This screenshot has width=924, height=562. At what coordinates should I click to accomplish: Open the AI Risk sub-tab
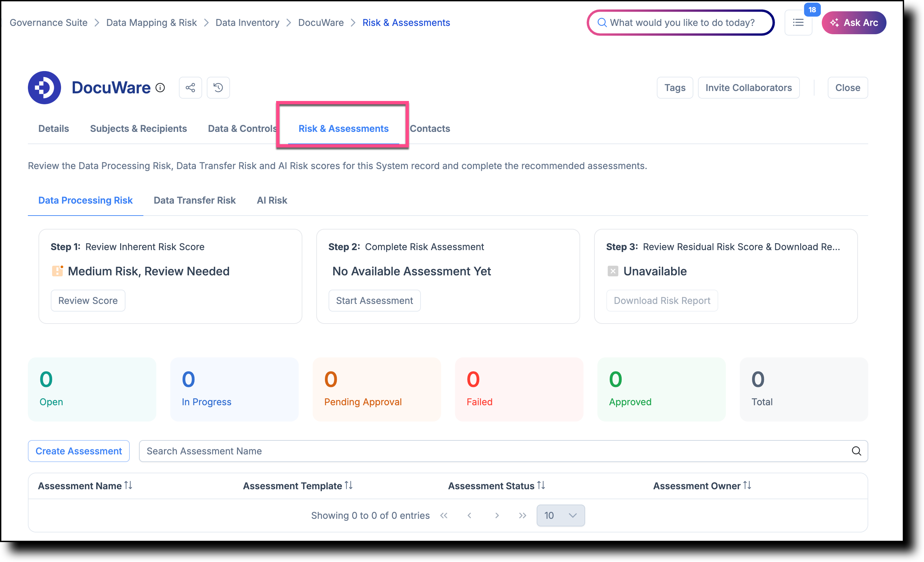click(272, 200)
